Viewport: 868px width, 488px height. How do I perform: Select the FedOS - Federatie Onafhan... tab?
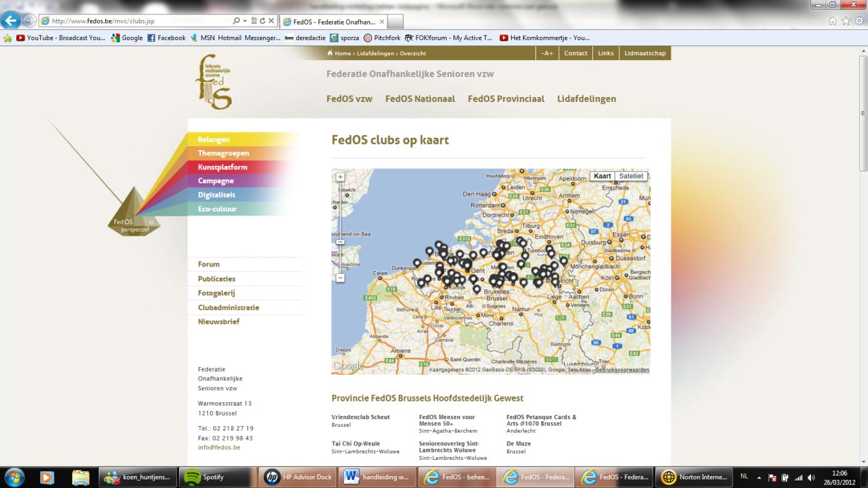[x=333, y=21]
